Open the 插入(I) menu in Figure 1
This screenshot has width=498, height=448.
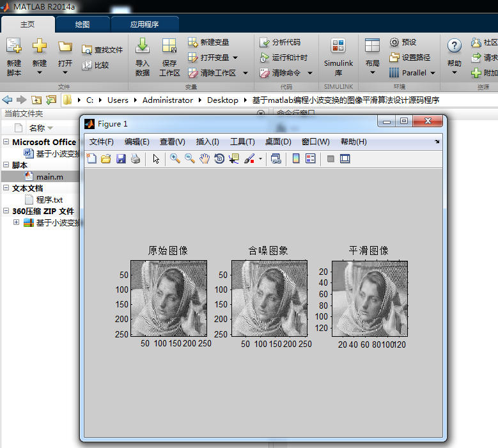coord(207,142)
